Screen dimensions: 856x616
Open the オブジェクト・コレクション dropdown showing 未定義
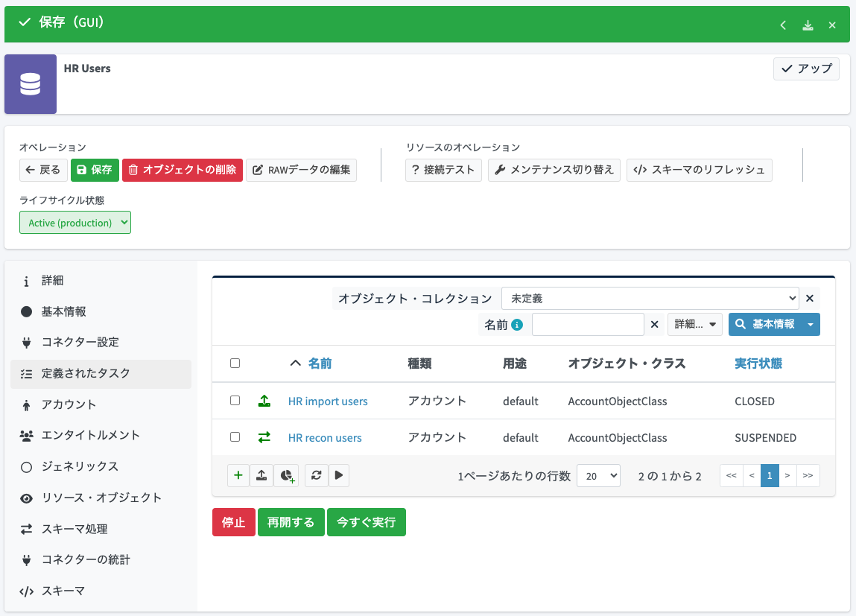pos(650,299)
